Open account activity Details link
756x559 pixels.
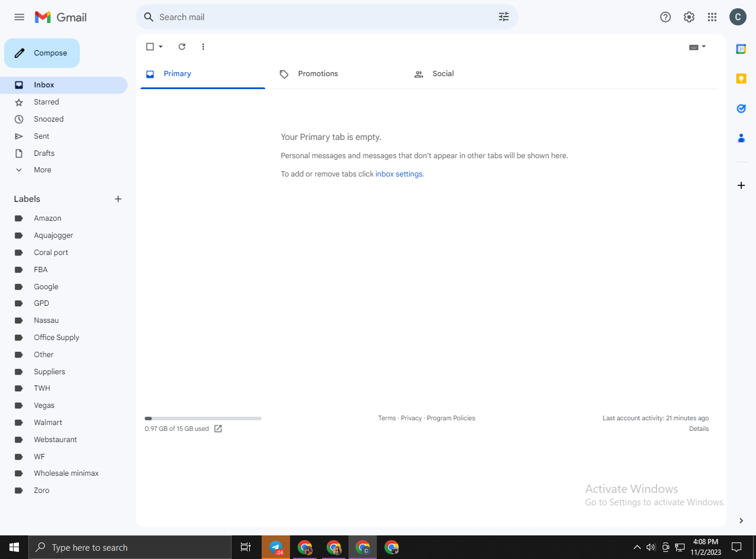coord(699,429)
